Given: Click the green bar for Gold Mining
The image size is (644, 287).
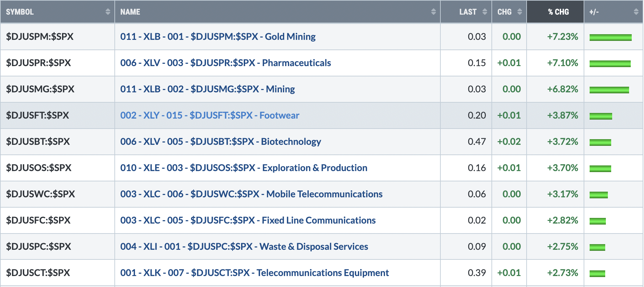Looking at the screenshot, I should point(611,37).
